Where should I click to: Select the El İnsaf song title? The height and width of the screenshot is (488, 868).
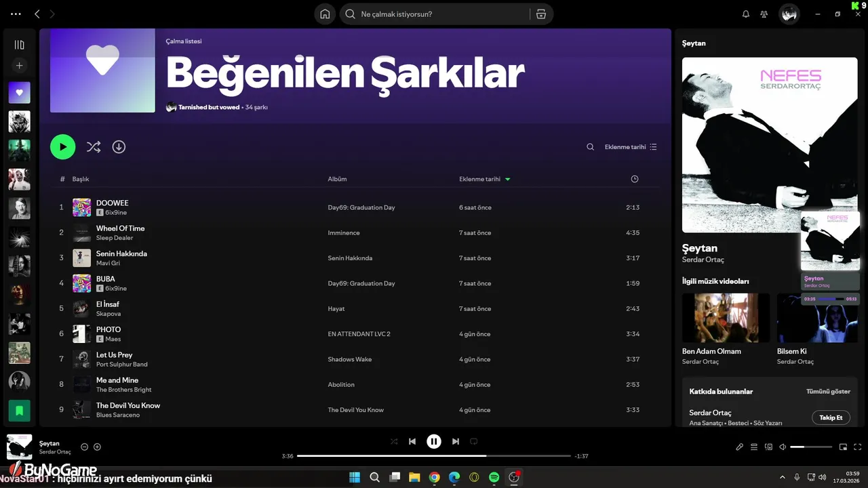click(108, 304)
